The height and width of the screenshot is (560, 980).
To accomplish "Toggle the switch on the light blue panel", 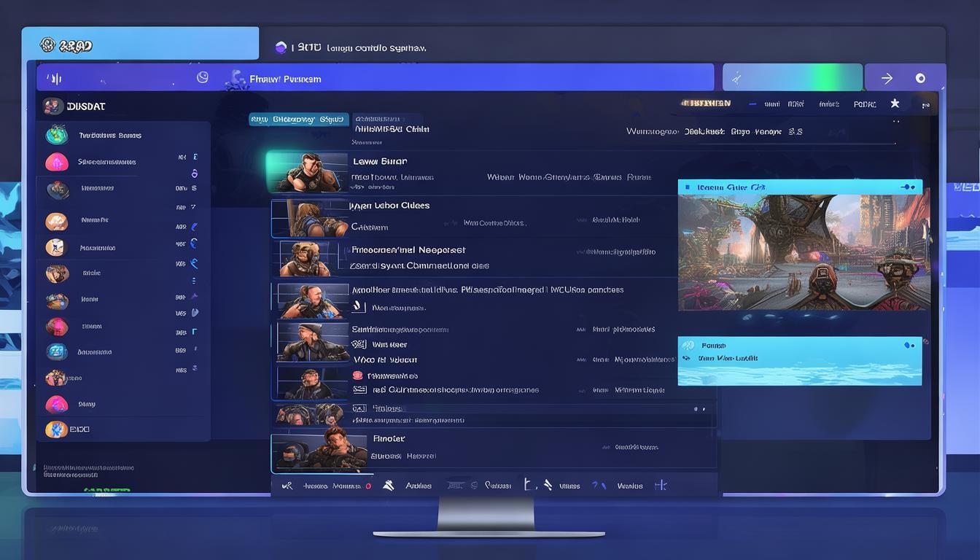I will coord(909,345).
